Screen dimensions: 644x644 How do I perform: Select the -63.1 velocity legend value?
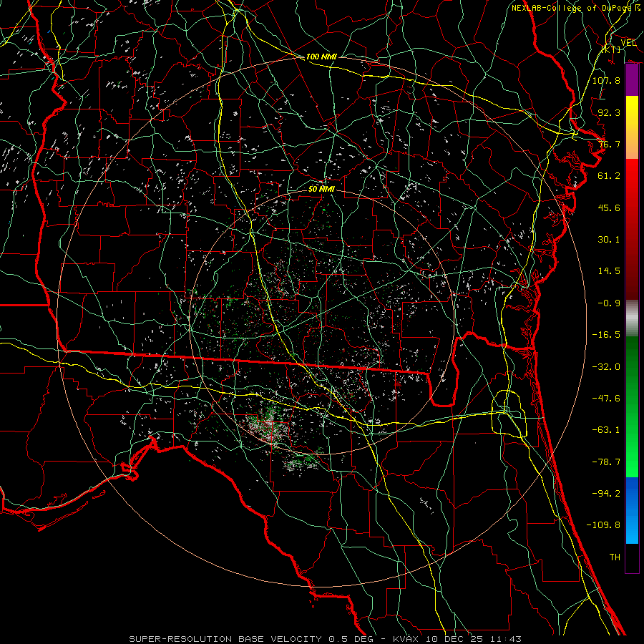click(x=606, y=430)
